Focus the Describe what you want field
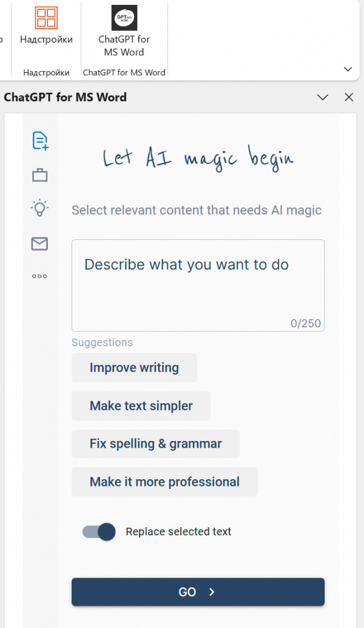The image size is (364, 628). click(x=198, y=285)
